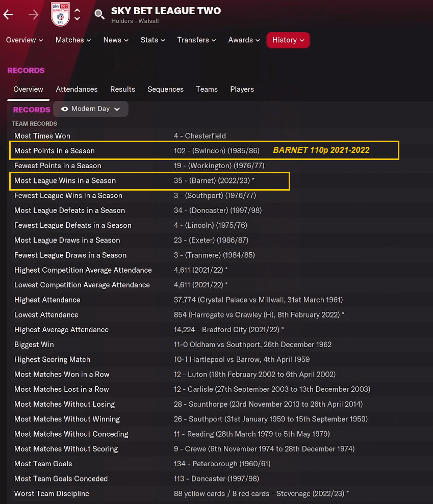433x504 pixels.
Task: Click holders link Walsall
Action: tap(148, 21)
